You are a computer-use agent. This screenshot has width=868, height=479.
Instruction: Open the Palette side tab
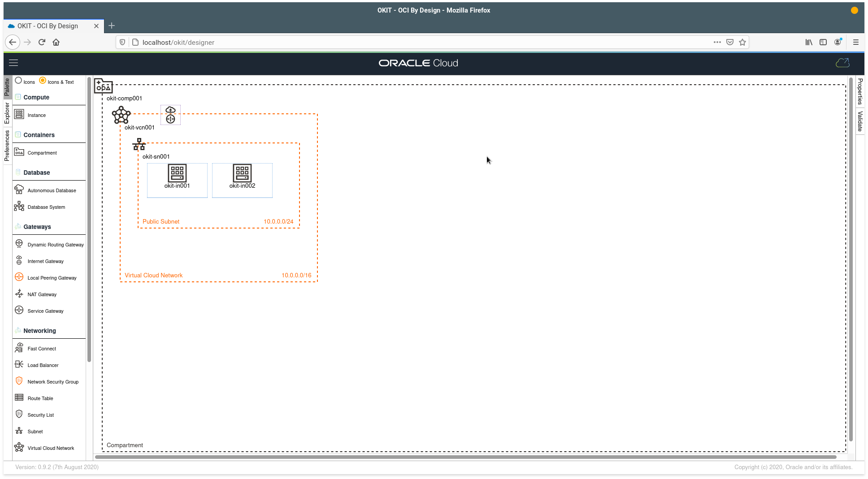7,87
